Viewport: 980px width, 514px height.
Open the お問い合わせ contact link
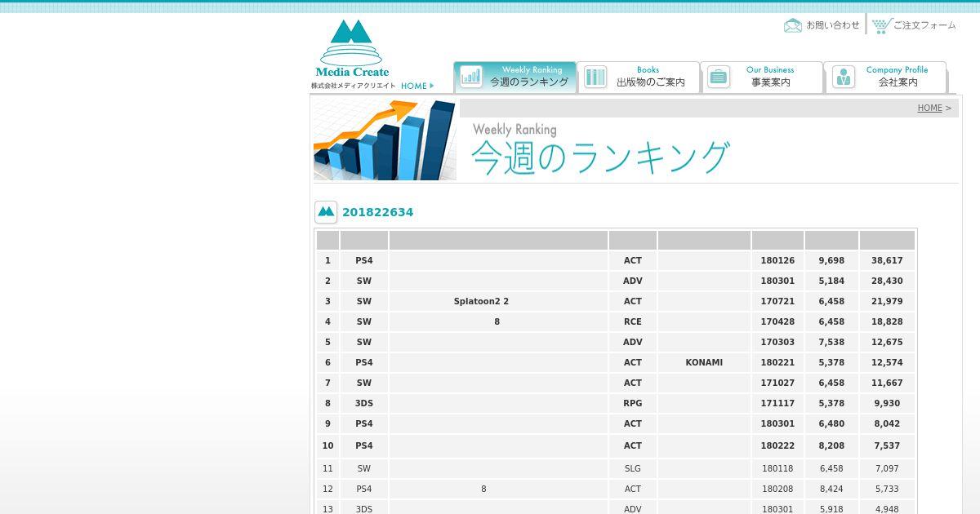(833, 25)
